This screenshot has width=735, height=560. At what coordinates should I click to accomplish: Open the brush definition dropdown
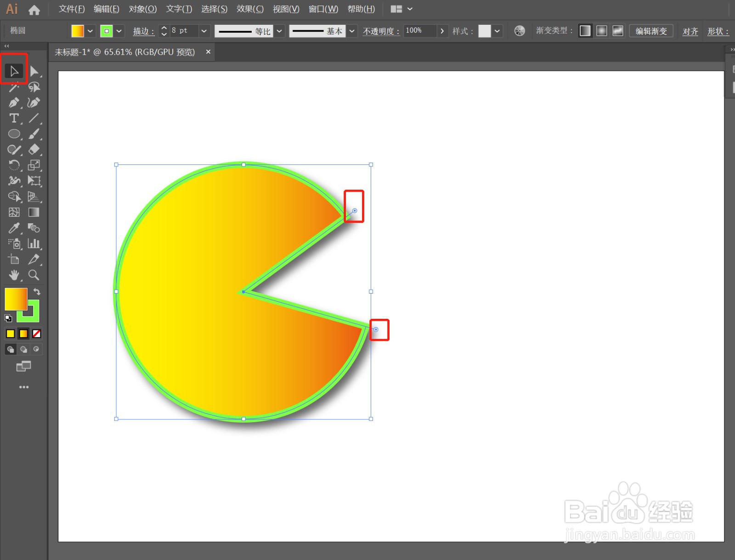point(352,31)
